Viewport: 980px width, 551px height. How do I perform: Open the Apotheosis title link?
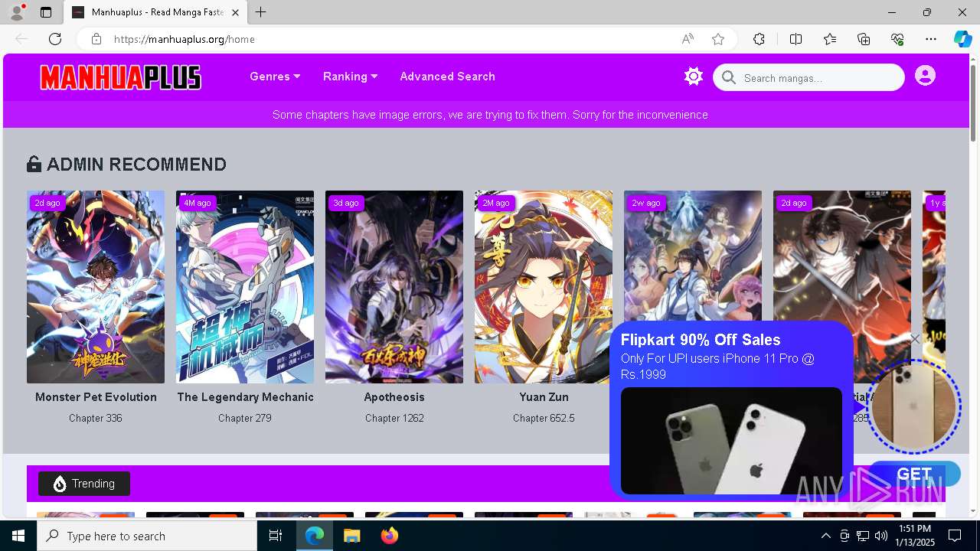tap(394, 397)
